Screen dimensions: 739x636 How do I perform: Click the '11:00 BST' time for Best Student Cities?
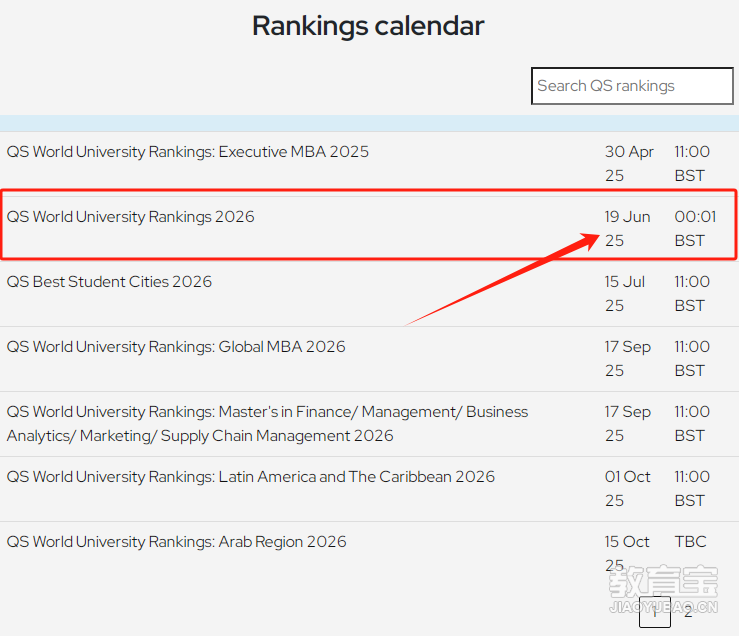coord(692,294)
